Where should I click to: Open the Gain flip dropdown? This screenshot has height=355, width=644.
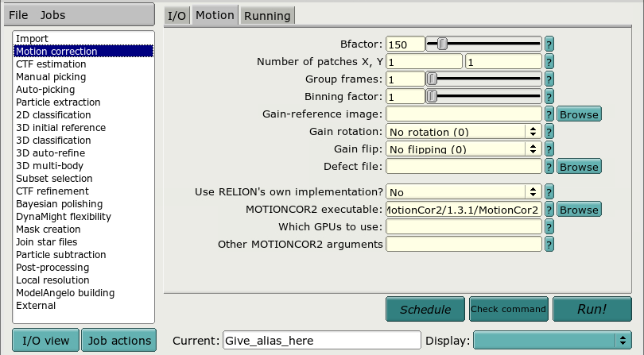[464, 149]
